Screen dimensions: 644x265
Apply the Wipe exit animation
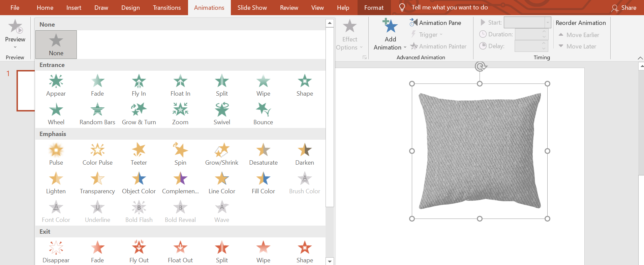263,252
